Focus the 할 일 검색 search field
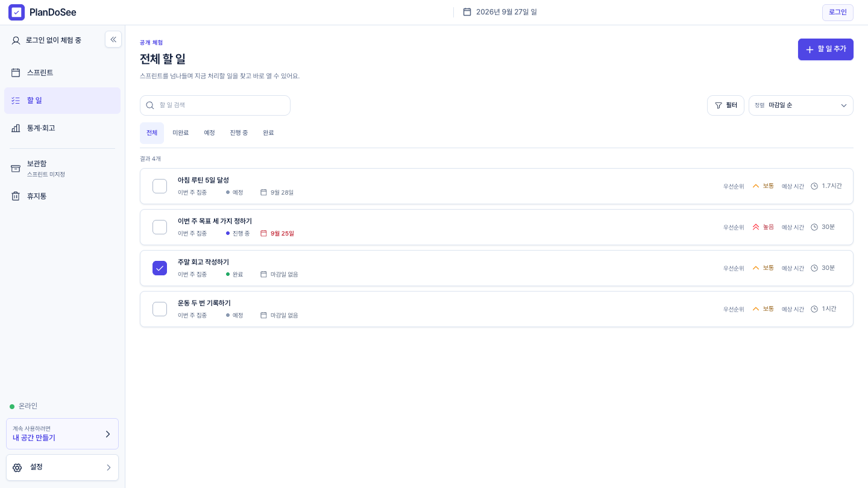This screenshot has width=868, height=488. pyautogui.click(x=215, y=105)
